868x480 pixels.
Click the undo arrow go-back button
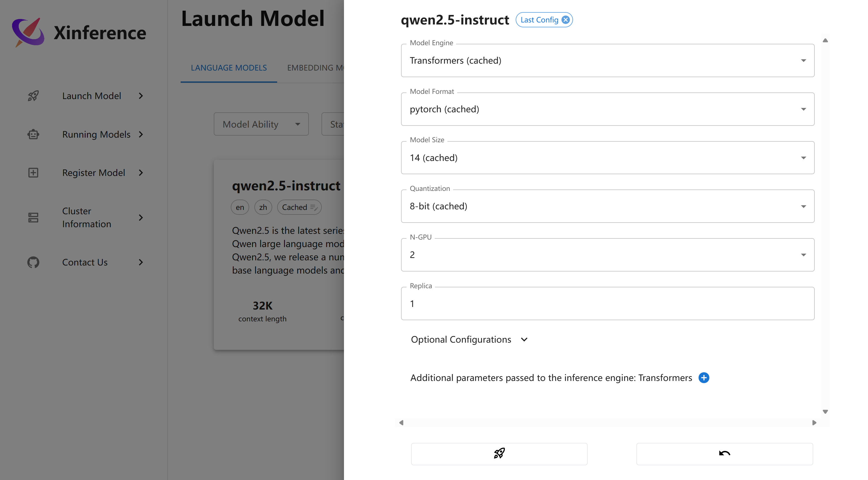(x=725, y=454)
